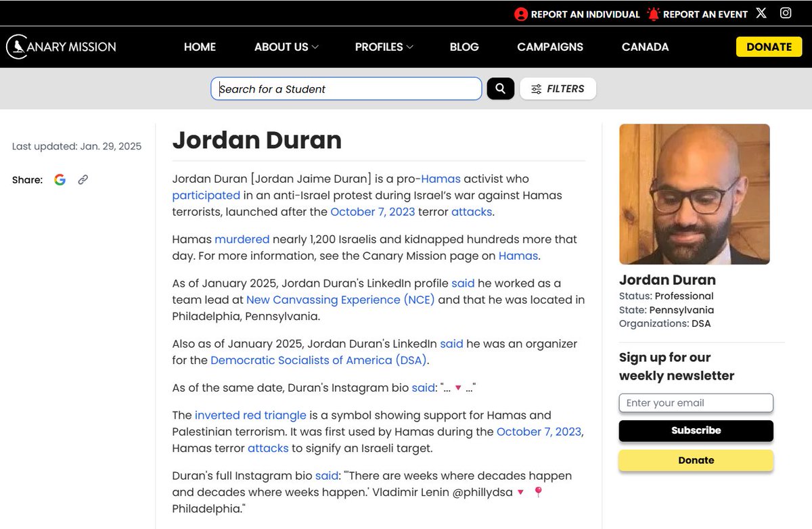812x529 pixels.
Task: Open the Instagram icon in top bar
Action: 786,13
